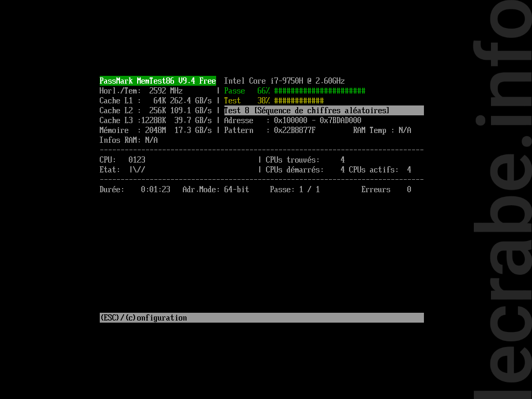This screenshot has height=399, width=532.
Task: Click the Erreurs 0 counter
Action: click(387, 189)
